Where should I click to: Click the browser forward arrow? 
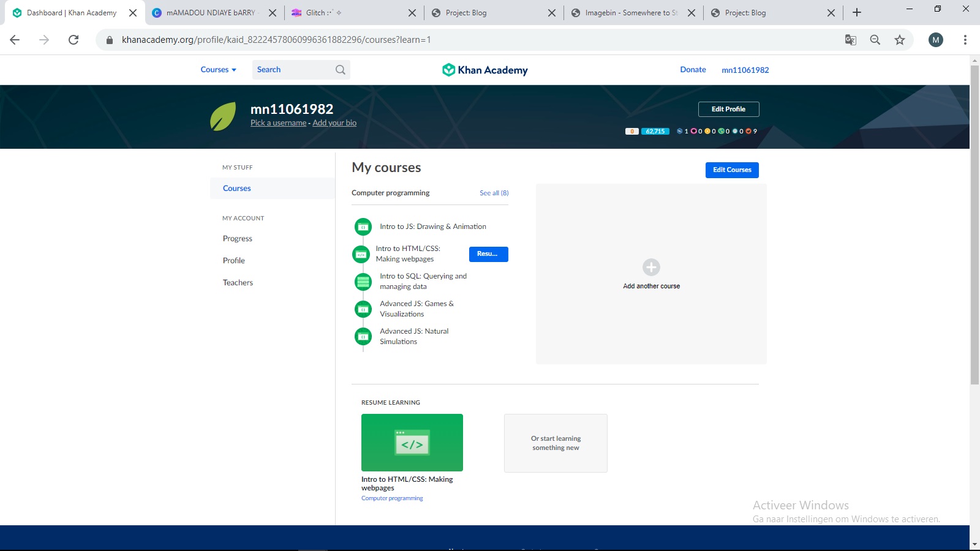44,40
